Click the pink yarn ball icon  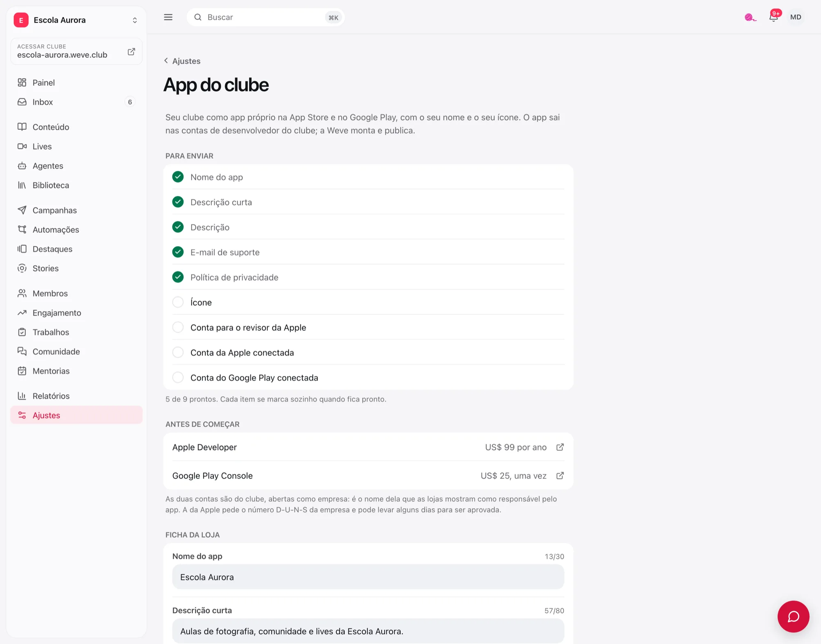click(750, 17)
